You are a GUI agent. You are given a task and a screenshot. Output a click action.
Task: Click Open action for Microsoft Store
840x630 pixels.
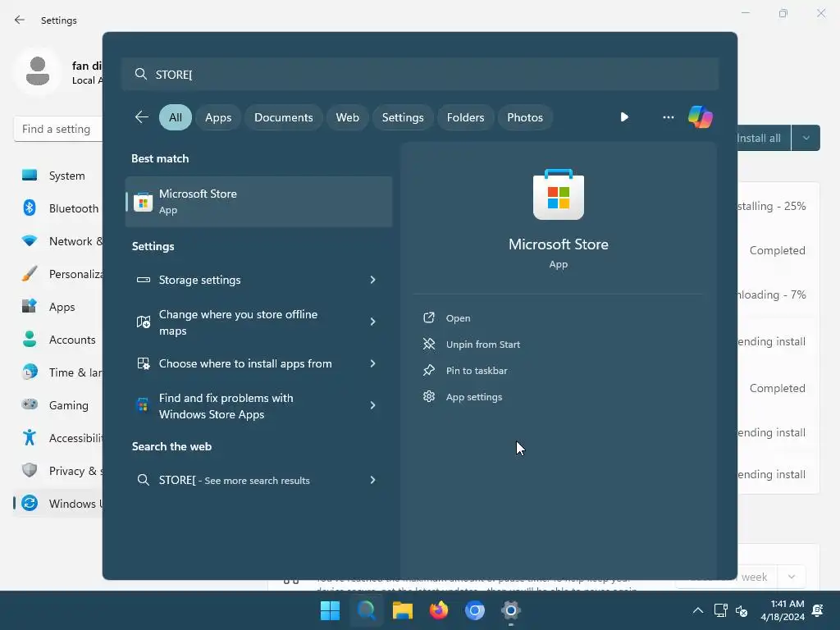[x=458, y=318]
